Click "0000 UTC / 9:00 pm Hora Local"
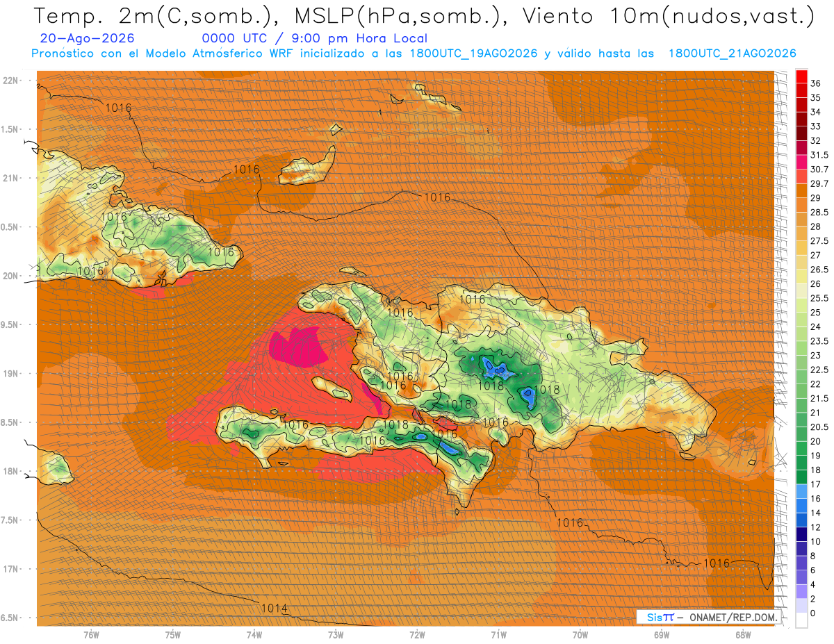The image size is (834, 644). pyautogui.click(x=315, y=38)
